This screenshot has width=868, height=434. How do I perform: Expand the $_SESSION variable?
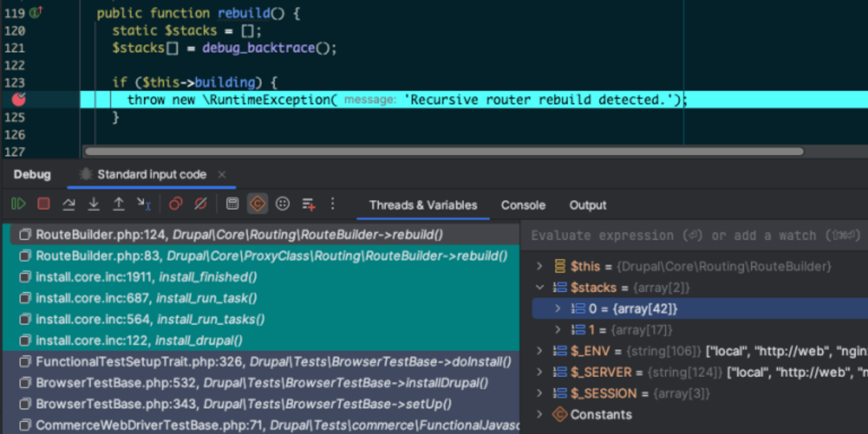539,393
